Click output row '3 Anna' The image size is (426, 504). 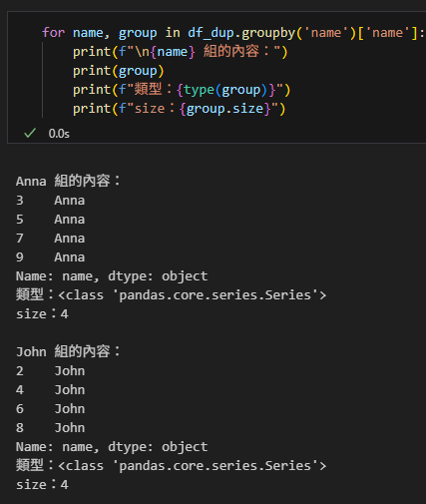(x=50, y=201)
